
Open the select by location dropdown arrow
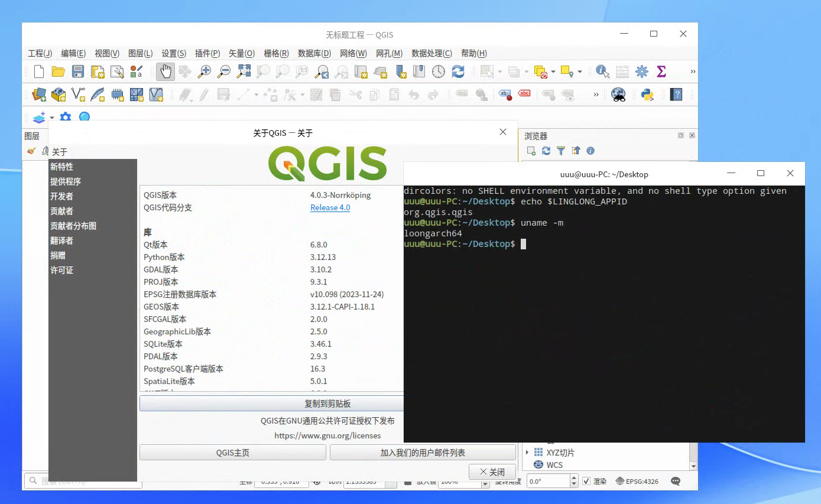pyautogui.click(x=580, y=71)
